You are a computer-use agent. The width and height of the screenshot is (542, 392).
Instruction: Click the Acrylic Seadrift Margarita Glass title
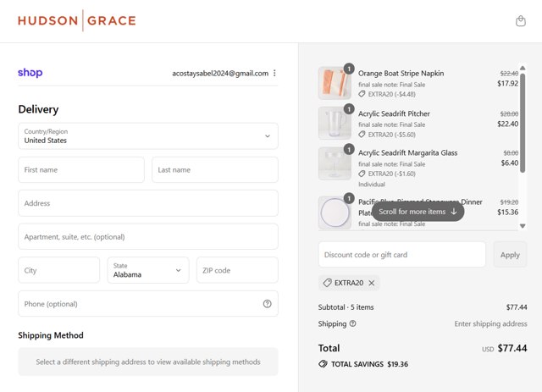tap(408, 152)
